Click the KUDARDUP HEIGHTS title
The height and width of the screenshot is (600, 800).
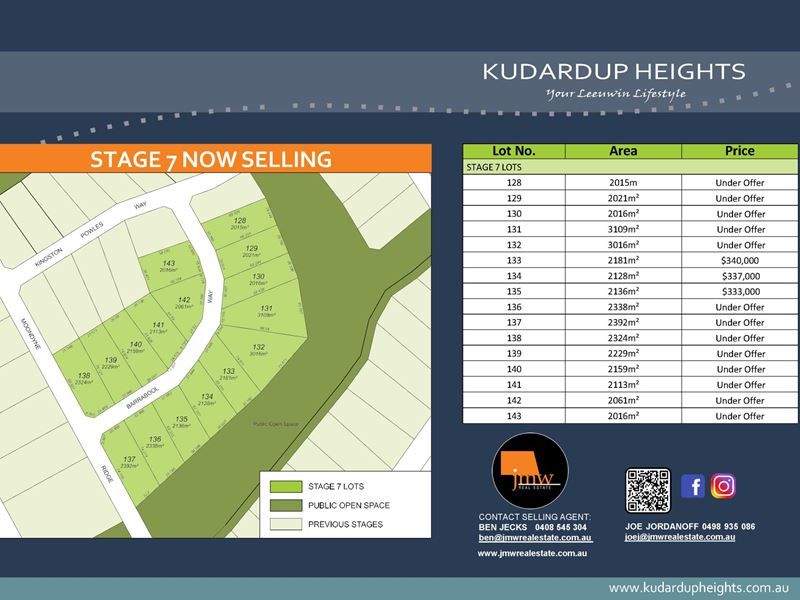pos(614,72)
